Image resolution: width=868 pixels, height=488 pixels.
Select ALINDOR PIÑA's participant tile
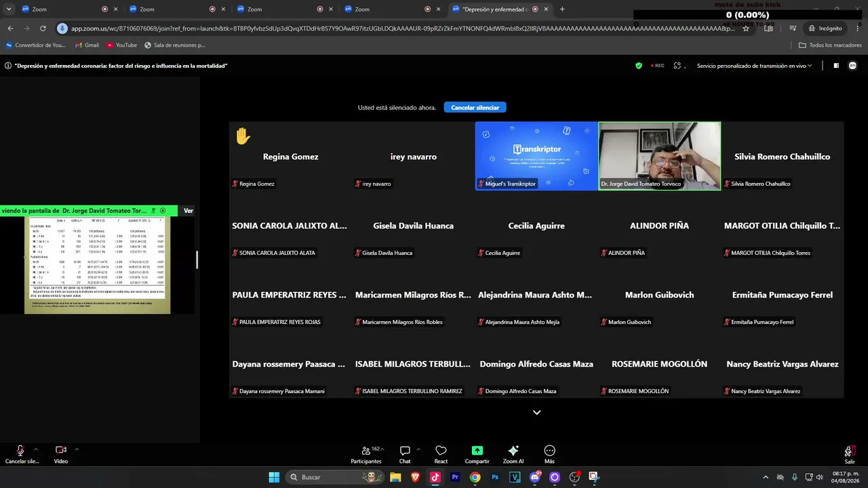click(x=659, y=225)
